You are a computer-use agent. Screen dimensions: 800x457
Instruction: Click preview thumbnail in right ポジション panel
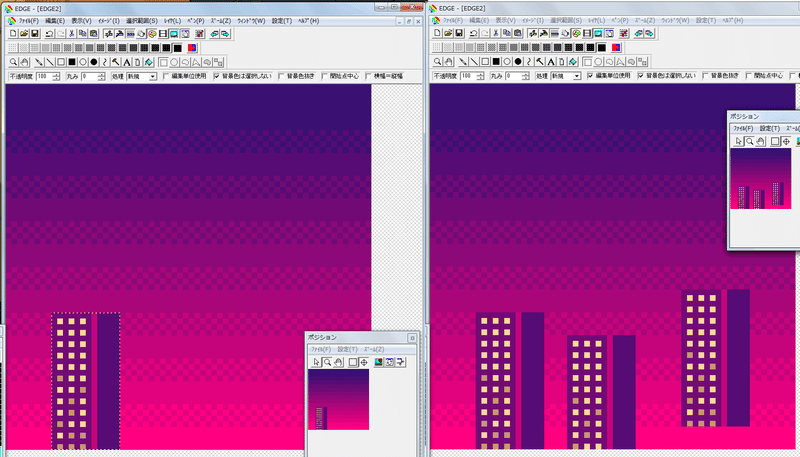pos(761,179)
